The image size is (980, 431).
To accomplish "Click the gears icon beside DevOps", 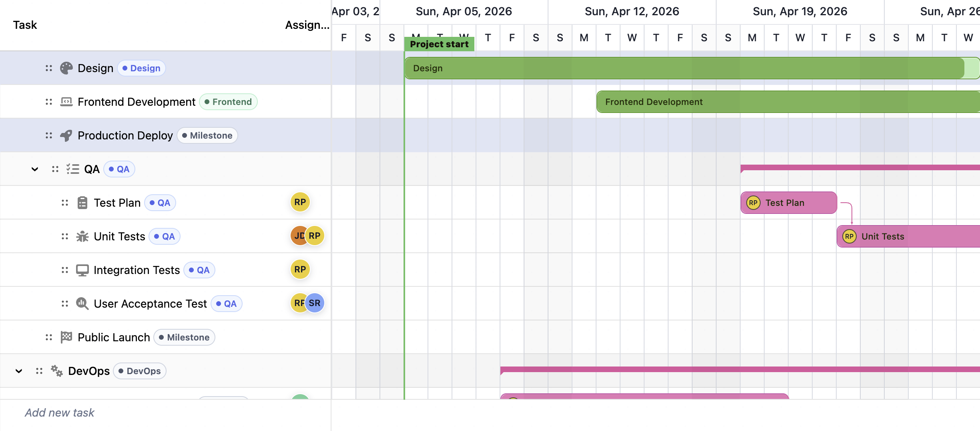I will pyautogui.click(x=57, y=371).
